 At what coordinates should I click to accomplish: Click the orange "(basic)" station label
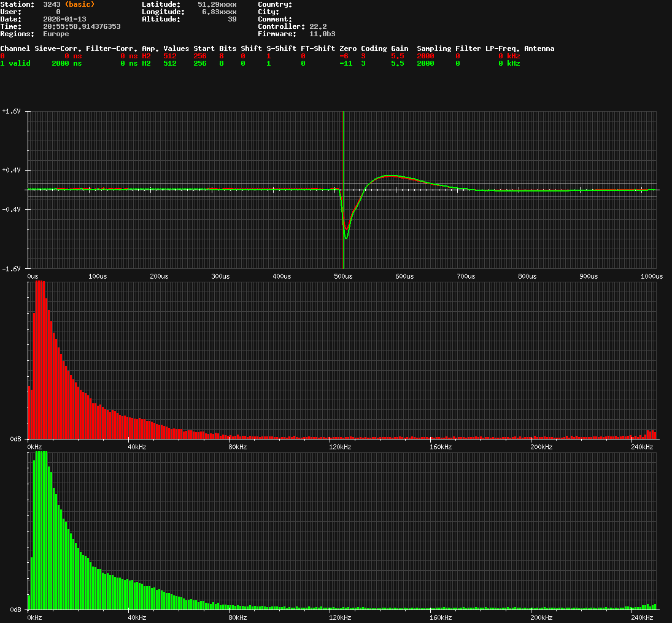[80, 4]
